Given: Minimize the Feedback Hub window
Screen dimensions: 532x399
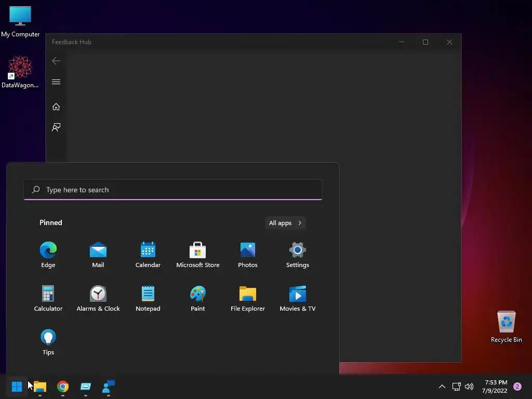Looking at the screenshot, I should click(402, 42).
